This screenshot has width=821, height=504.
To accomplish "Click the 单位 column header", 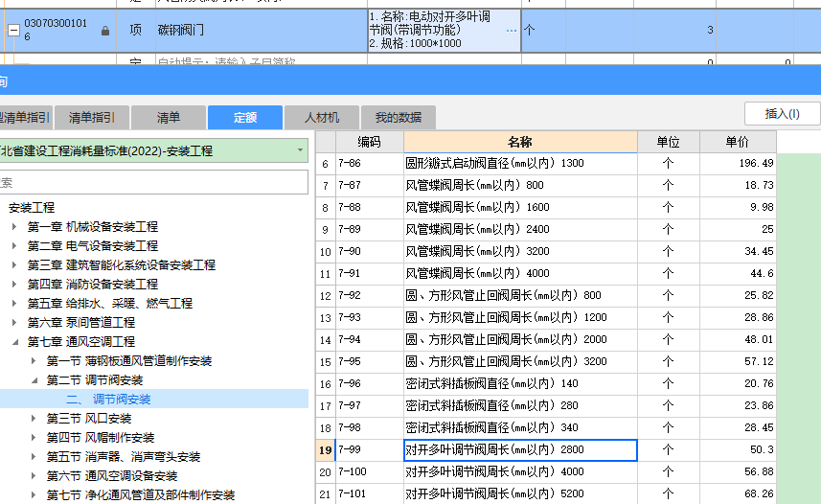I will 668,142.
